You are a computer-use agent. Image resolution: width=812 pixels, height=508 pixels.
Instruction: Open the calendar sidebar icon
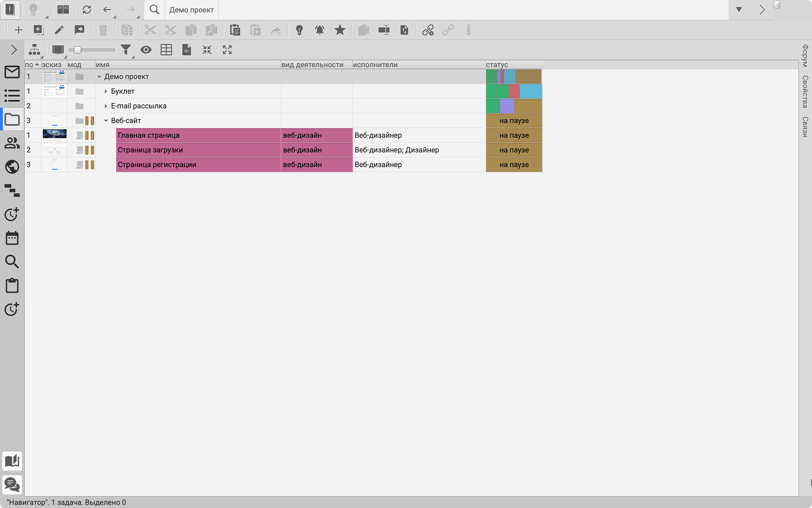(x=12, y=238)
